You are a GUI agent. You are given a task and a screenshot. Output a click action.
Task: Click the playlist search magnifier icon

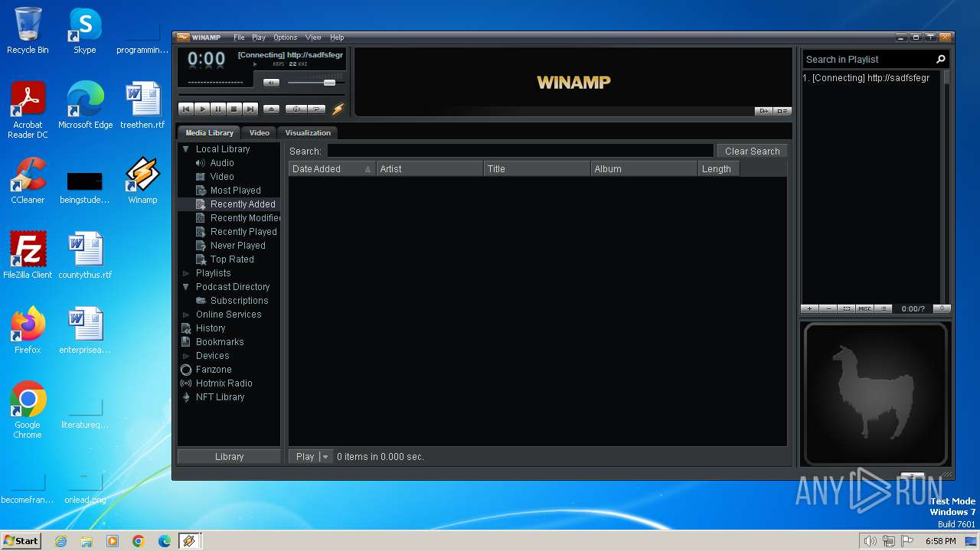pos(941,59)
